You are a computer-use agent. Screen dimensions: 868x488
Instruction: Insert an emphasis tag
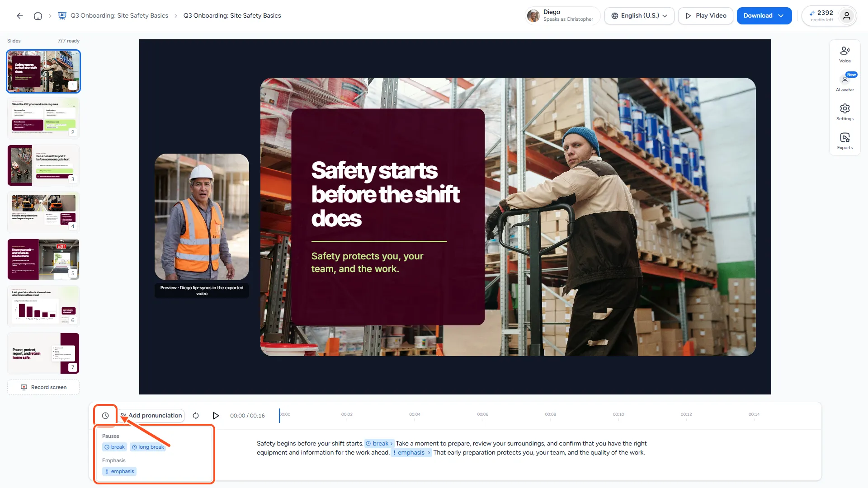(119, 472)
